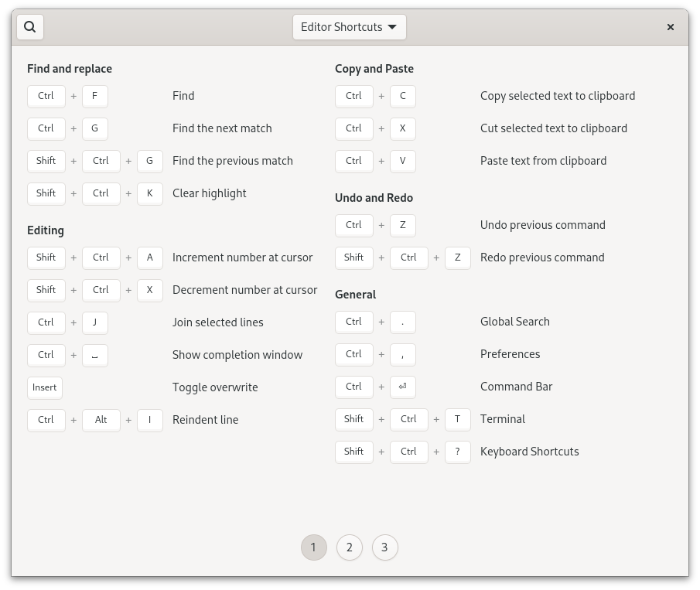Click the Z key beside Undo previous command
The image size is (700, 590).
[x=402, y=225]
